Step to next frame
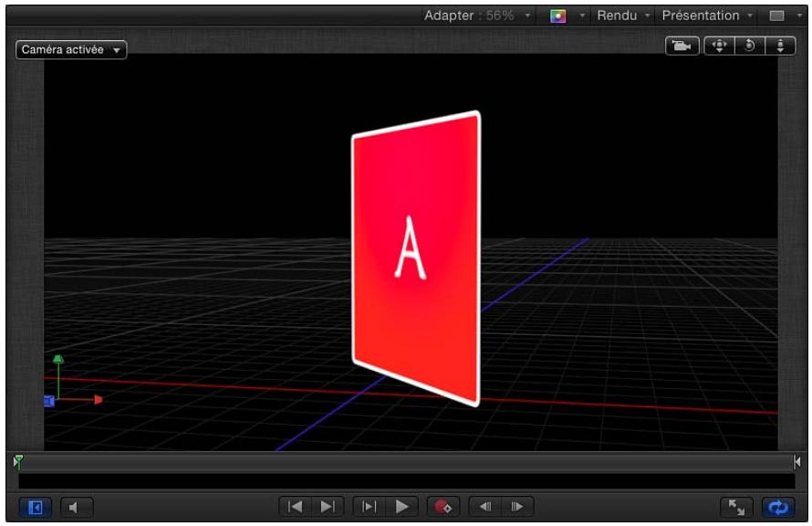Image resolution: width=812 pixels, height=526 pixels. pos(516,507)
